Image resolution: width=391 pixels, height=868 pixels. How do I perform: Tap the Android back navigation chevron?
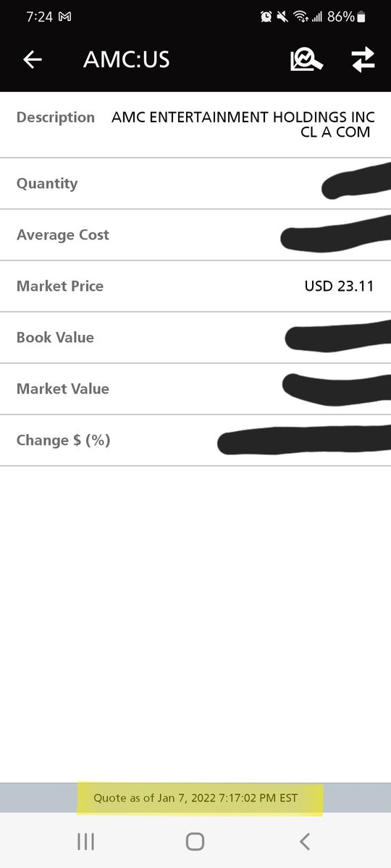point(305,841)
